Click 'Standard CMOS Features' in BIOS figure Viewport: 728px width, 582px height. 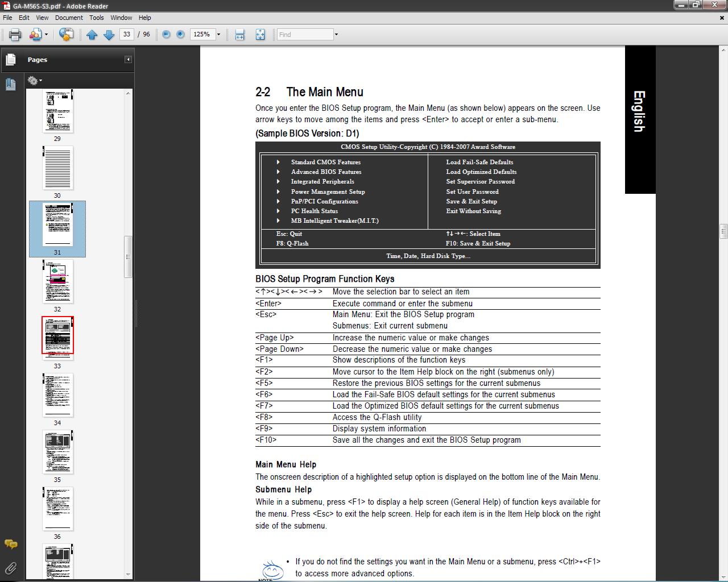click(326, 162)
